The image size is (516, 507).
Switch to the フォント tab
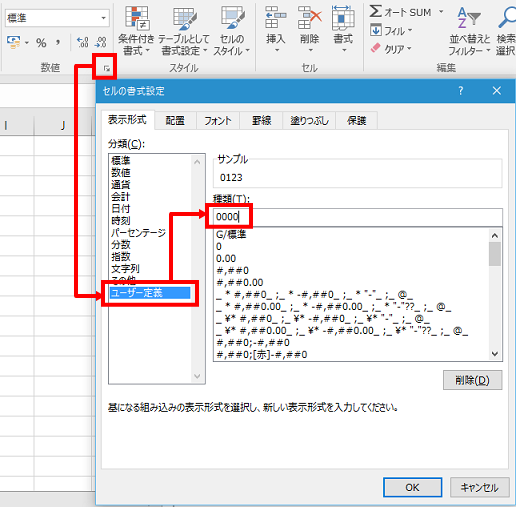tap(218, 120)
